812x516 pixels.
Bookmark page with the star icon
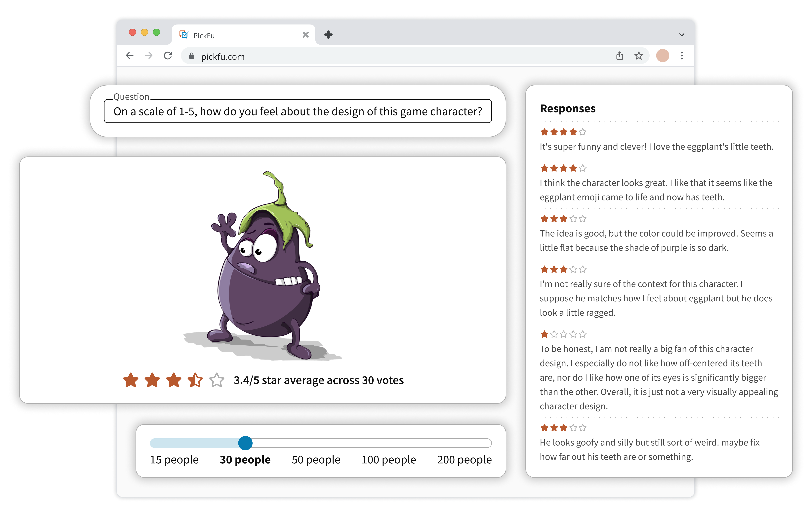(x=639, y=56)
